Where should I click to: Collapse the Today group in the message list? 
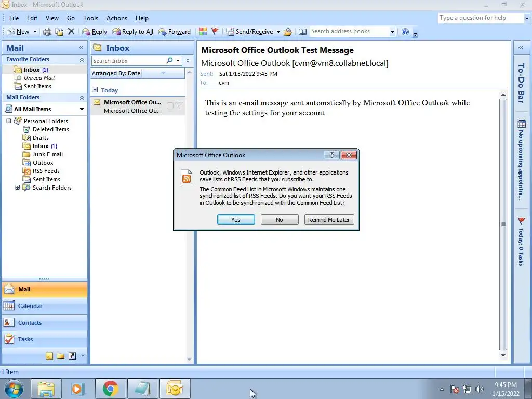(95, 90)
